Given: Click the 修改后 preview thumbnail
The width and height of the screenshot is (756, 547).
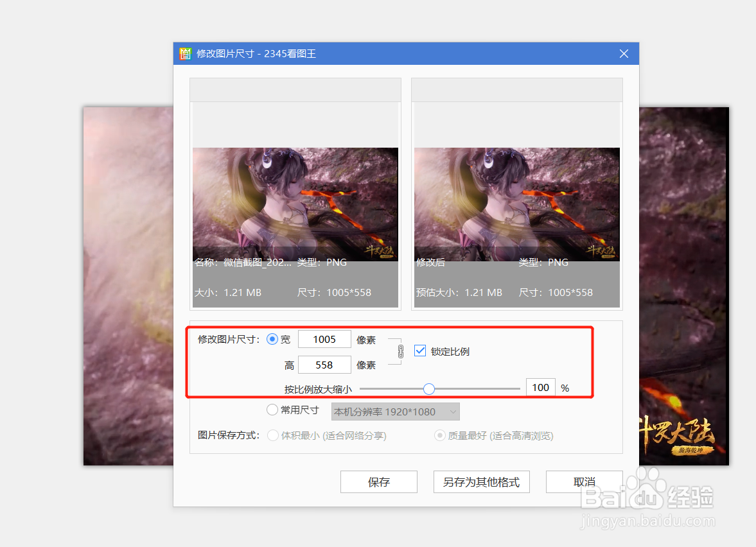Looking at the screenshot, I should coord(516,202).
